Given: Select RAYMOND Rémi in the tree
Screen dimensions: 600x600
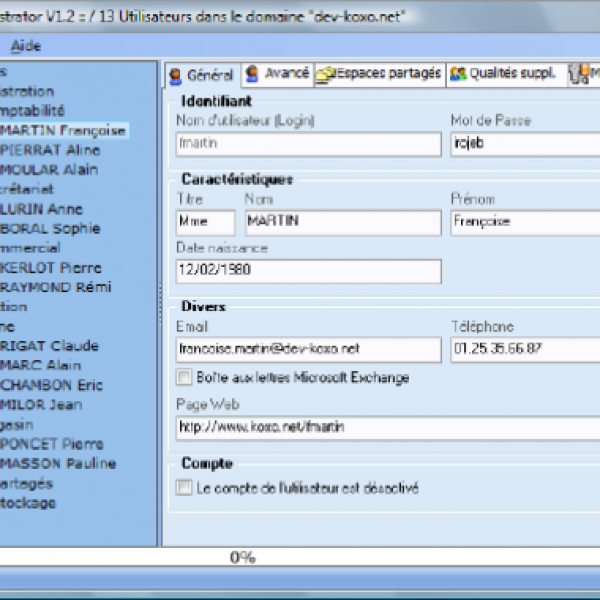Looking at the screenshot, I should point(55,287).
